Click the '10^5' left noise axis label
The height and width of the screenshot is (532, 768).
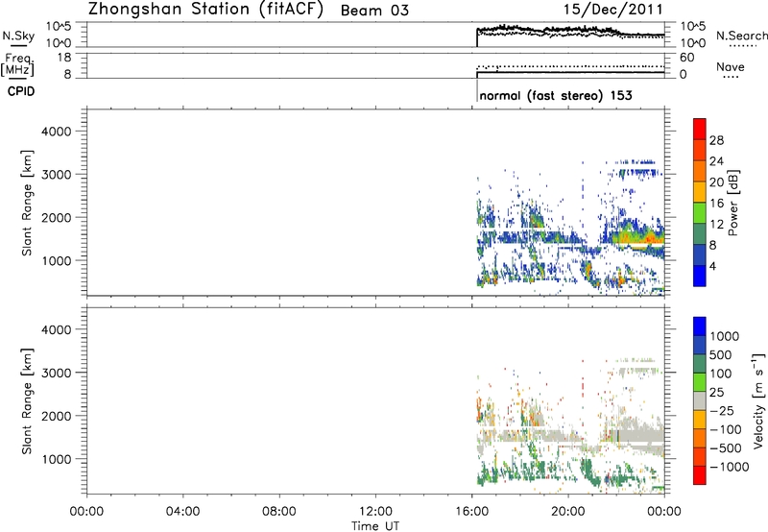click(58, 27)
